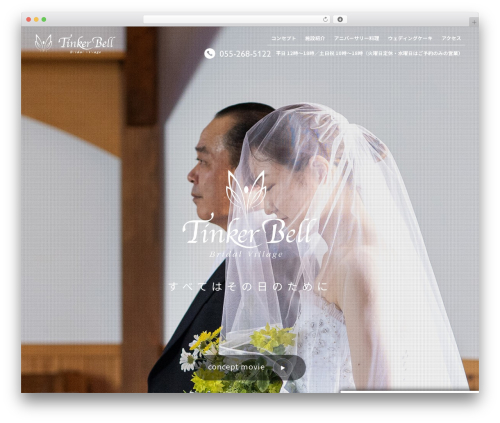This screenshot has height=423, width=500.
Task: Open the アニバーサリー料理 menu item
Action: point(356,38)
